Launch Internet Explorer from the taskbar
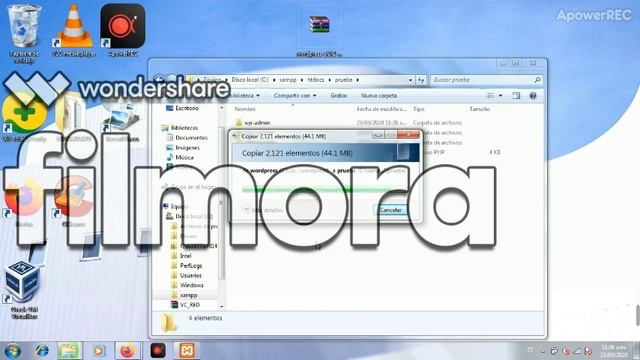The image size is (640, 360). pos(42,351)
